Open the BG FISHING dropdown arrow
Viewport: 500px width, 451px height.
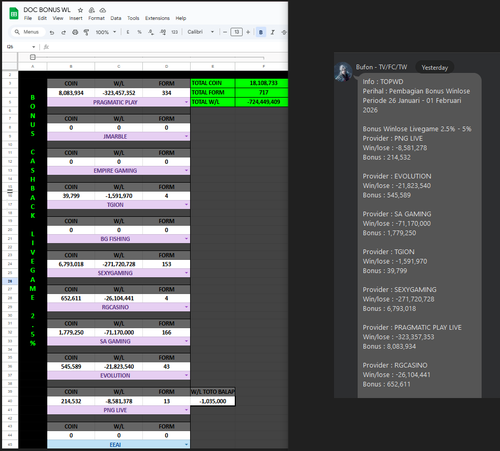point(186,239)
